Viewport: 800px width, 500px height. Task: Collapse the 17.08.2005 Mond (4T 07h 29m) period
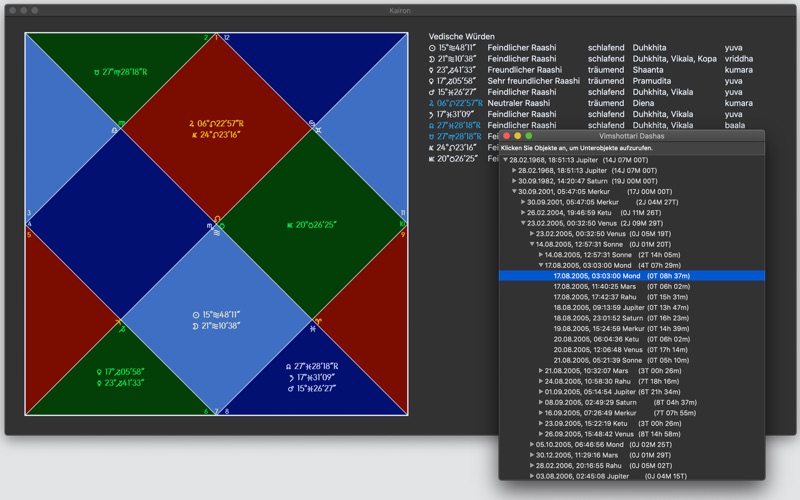pyautogui.click(x=541, y=265)
